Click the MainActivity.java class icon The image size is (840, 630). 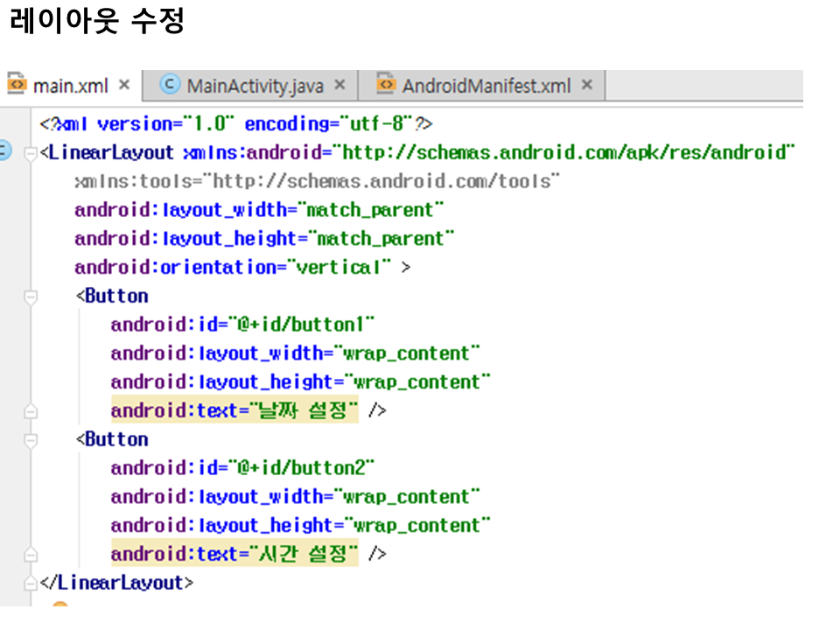pyautogui.click(x=171, y=85)
